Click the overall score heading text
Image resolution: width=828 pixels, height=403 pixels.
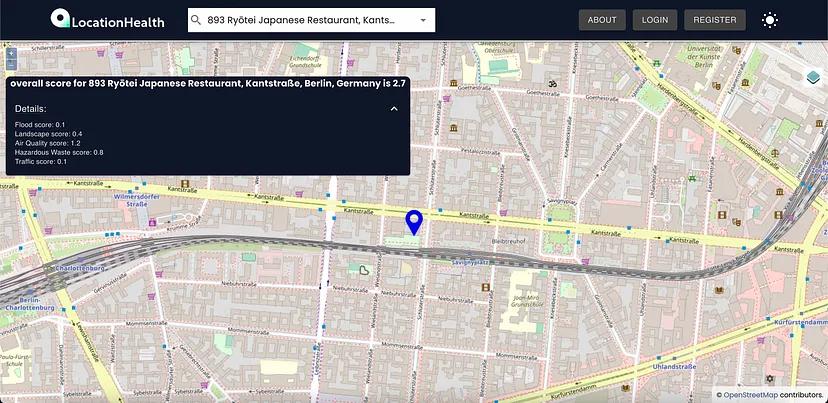click(x=208, y=83)
